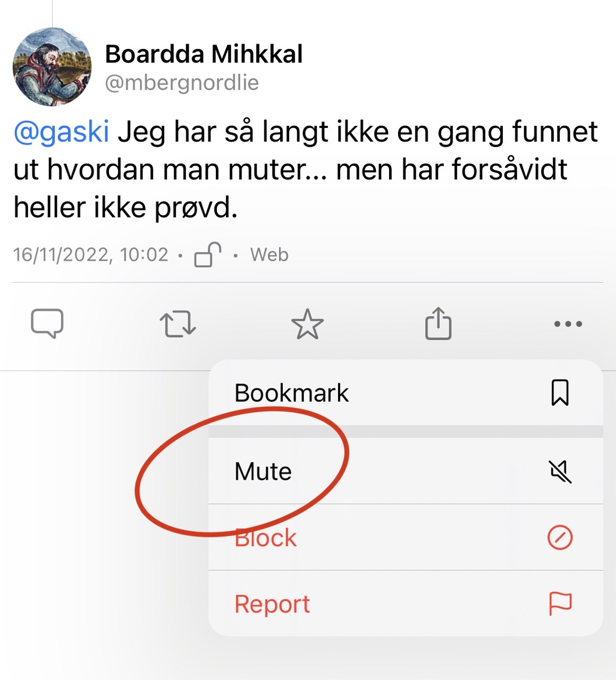Open Boardda Mihkkal profile name
Viewport: 616px width, 680px height.
tap(204, 54)
